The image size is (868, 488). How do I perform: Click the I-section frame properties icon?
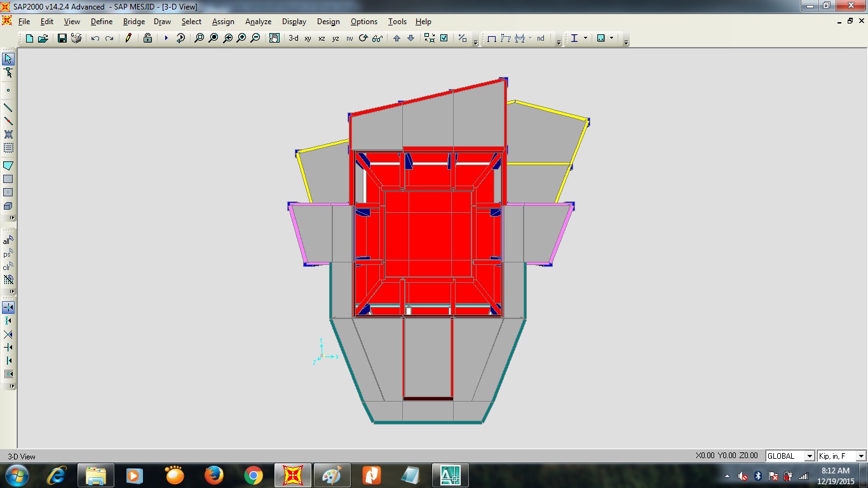click(574, 38)
